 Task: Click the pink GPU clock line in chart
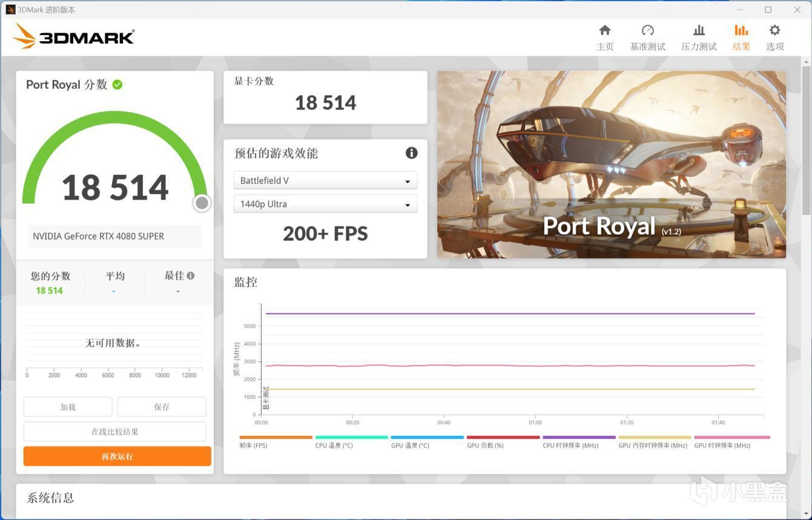(x=510, y=366)
